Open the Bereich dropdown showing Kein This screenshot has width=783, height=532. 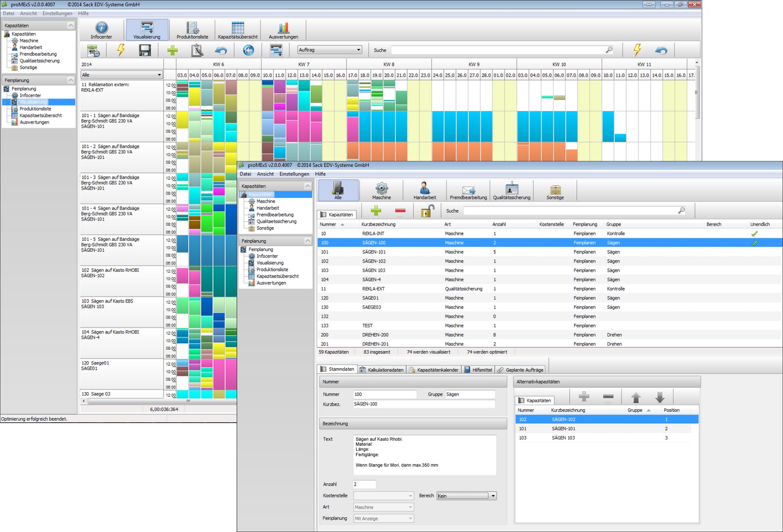coord(466,496)
